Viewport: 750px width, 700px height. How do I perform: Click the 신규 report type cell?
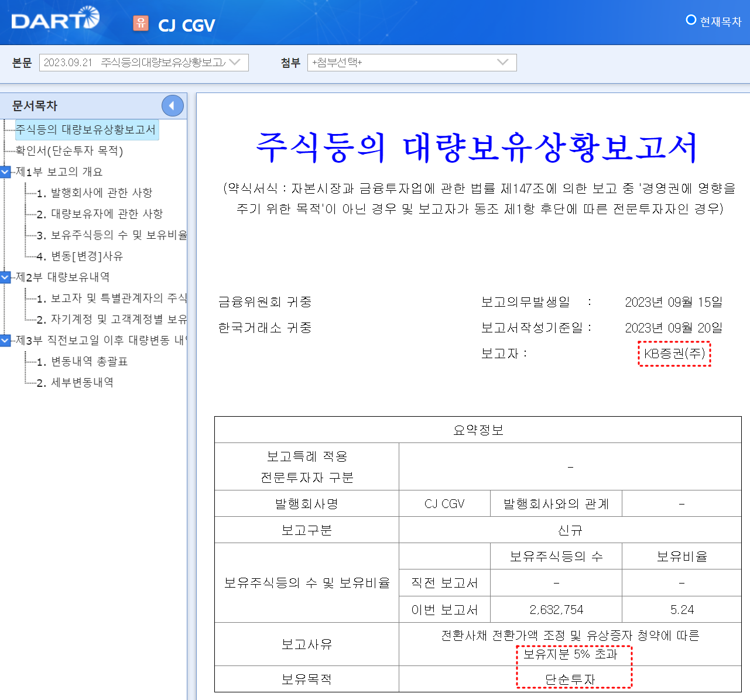[570, 530]
